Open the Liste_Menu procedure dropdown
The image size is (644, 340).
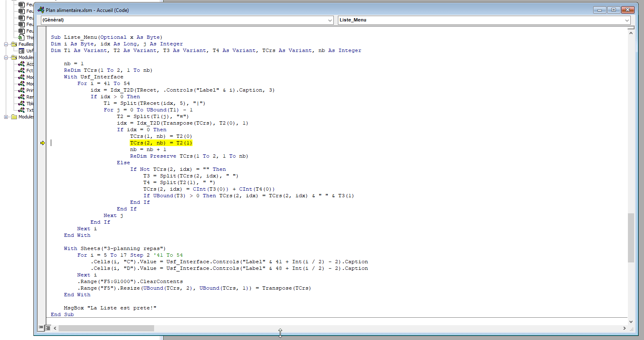pos(627,20)
